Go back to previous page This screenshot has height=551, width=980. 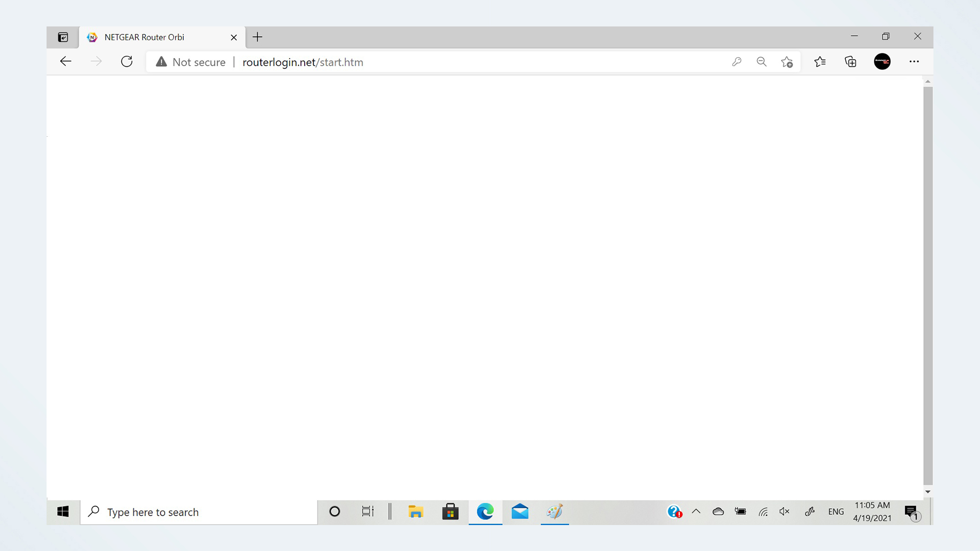coord(66,62)
